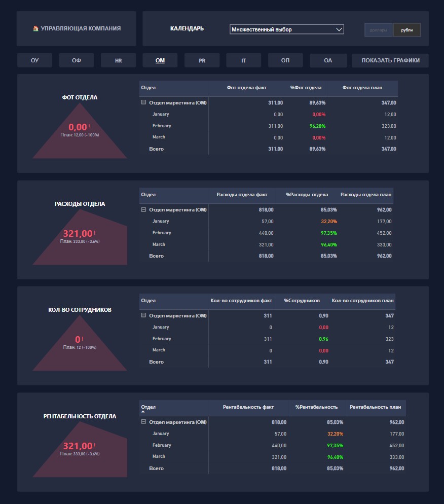444x504 pixels.
Task: Switch to the HR tab
Action: 118,60
